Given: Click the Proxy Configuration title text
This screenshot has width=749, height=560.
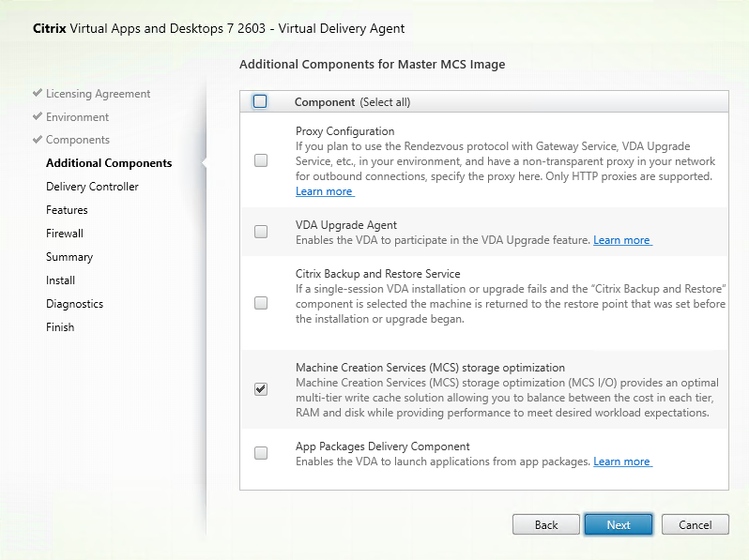Looking at the screenshot, I should (344, 131).
